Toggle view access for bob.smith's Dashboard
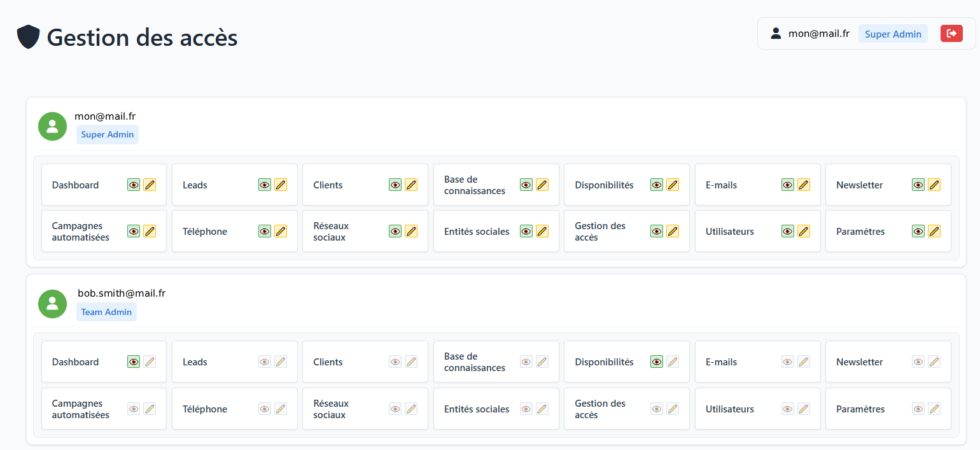The image size is (980, 450). point(134,362)
